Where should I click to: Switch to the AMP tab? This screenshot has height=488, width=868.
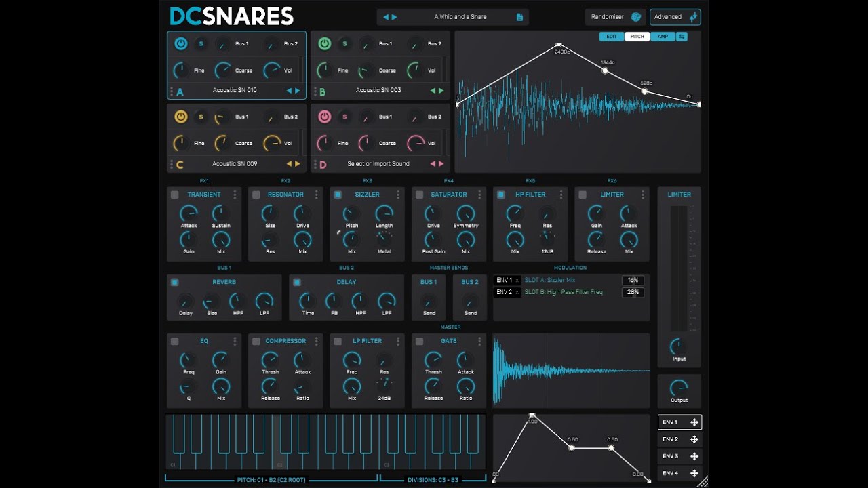[x=663, y=37]
